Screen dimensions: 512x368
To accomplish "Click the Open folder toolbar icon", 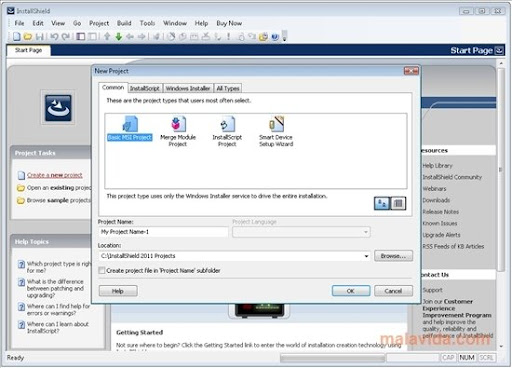I will (28, 36).
